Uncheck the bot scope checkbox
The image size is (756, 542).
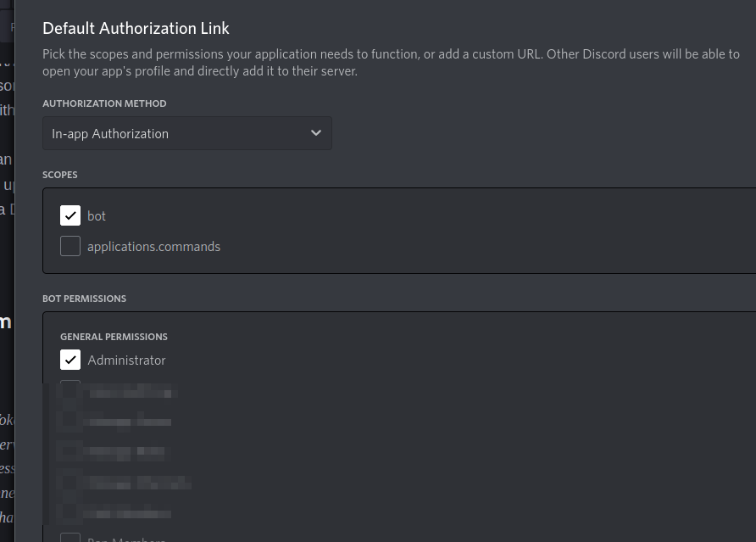pos(70,215)
